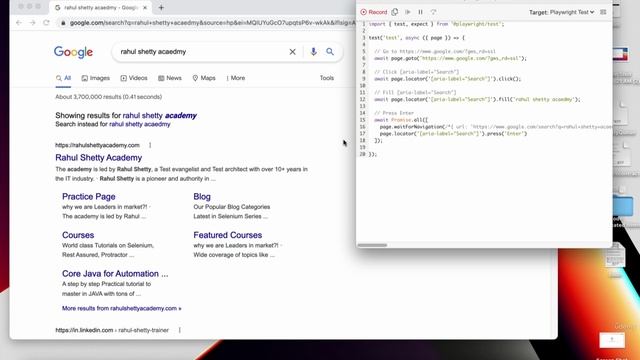Click the browser back arrow
Screen dimensions: 640x360
coord(19,23)
